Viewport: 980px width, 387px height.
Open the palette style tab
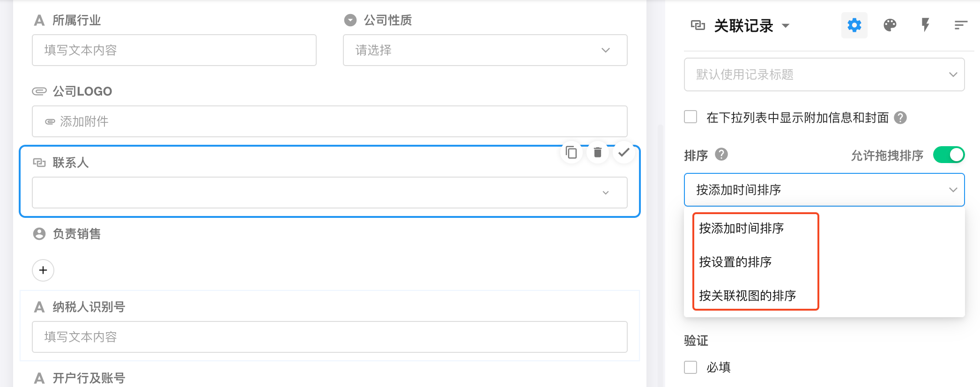click(x=890, y=25)
